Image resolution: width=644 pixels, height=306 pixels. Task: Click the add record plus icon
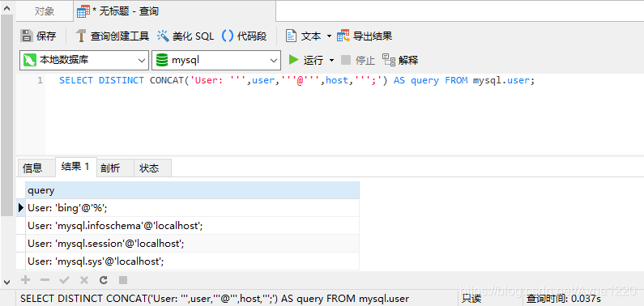click(x=25, y=280)
